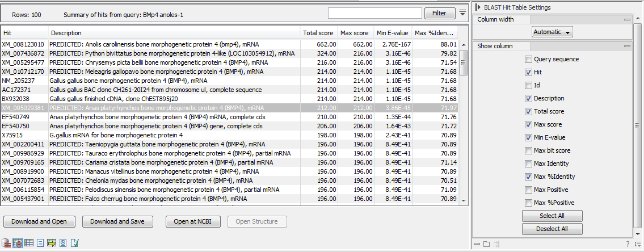This screenshot has width=644, height=252.
Task: Collapse the BLAST Hit Table Settings panel
Action: pyautogui.click(x=478, y=7)
